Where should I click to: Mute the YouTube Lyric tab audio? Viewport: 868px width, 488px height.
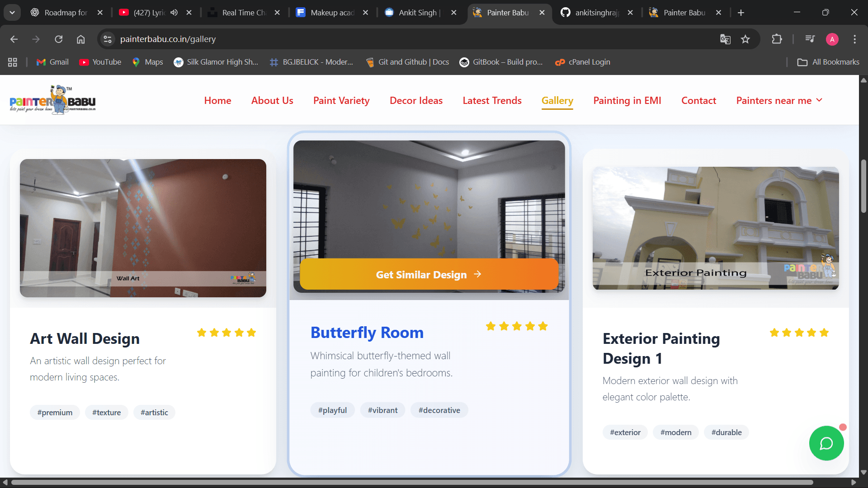174,13
